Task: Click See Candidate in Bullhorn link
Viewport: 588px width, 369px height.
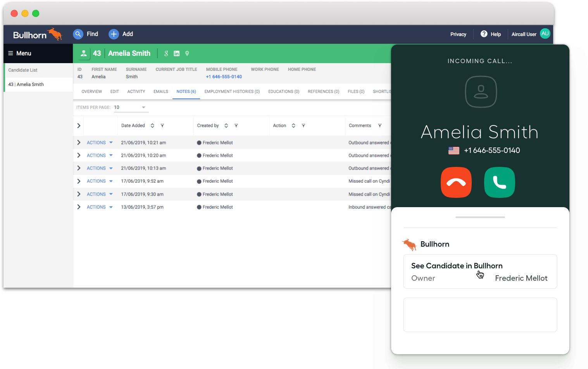Action: pos(457,266)
